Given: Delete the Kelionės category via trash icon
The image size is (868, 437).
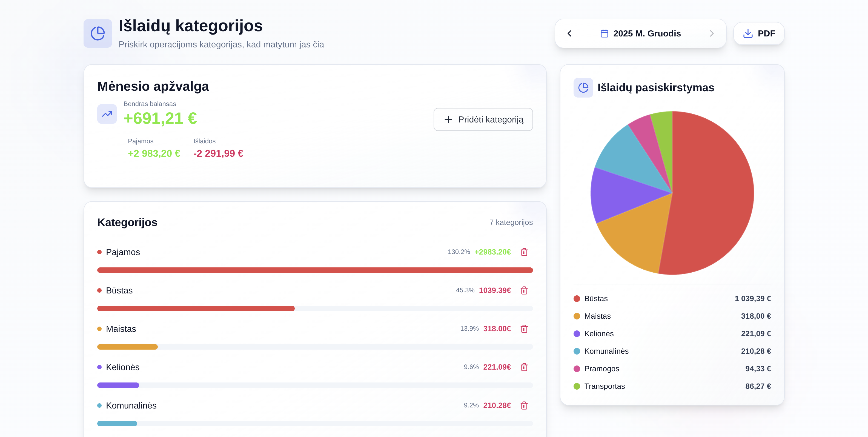Looking at the screenshot, I should [524, 367].
